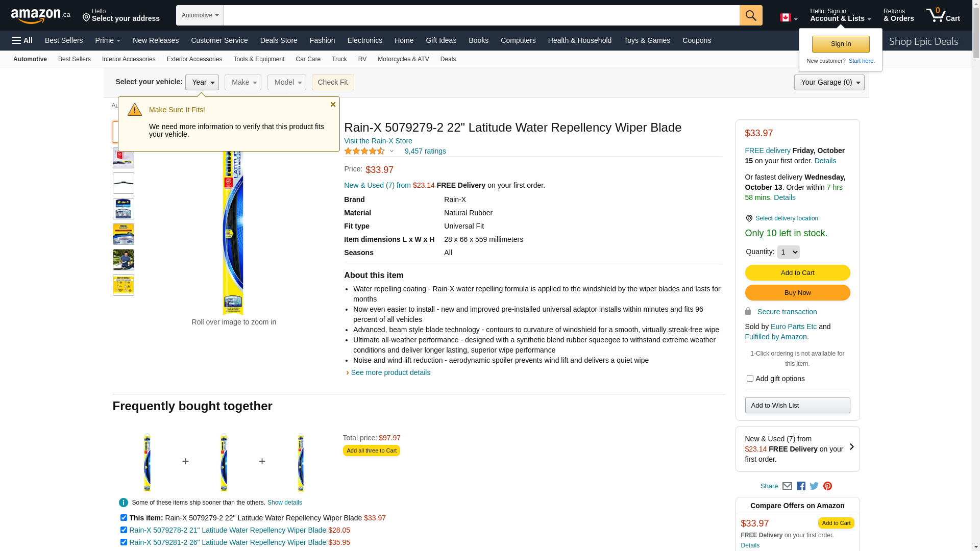
Task: Click the Amazon.ca logo
Action: [40, 16]
